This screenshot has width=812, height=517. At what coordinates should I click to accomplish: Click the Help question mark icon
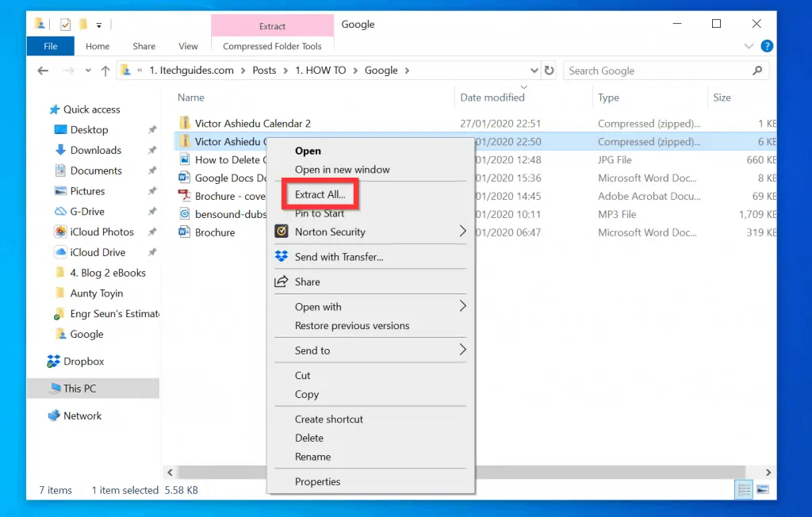click(x=766, y=47)
